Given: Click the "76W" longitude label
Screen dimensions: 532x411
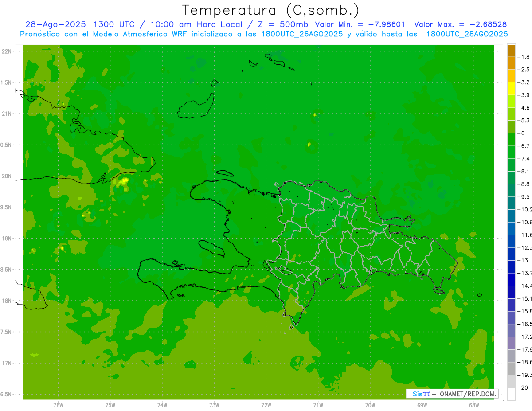Looking at the screenshot, I should click(x=58, y=405).
